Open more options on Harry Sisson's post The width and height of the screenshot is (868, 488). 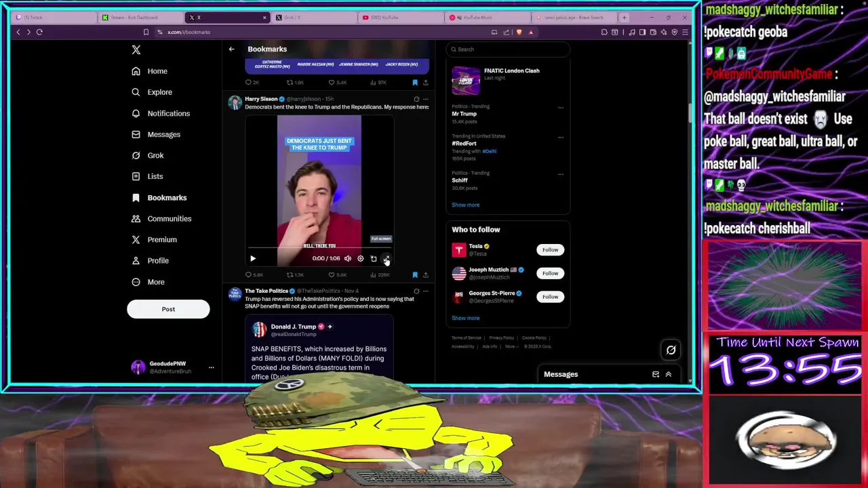[426, 99]
